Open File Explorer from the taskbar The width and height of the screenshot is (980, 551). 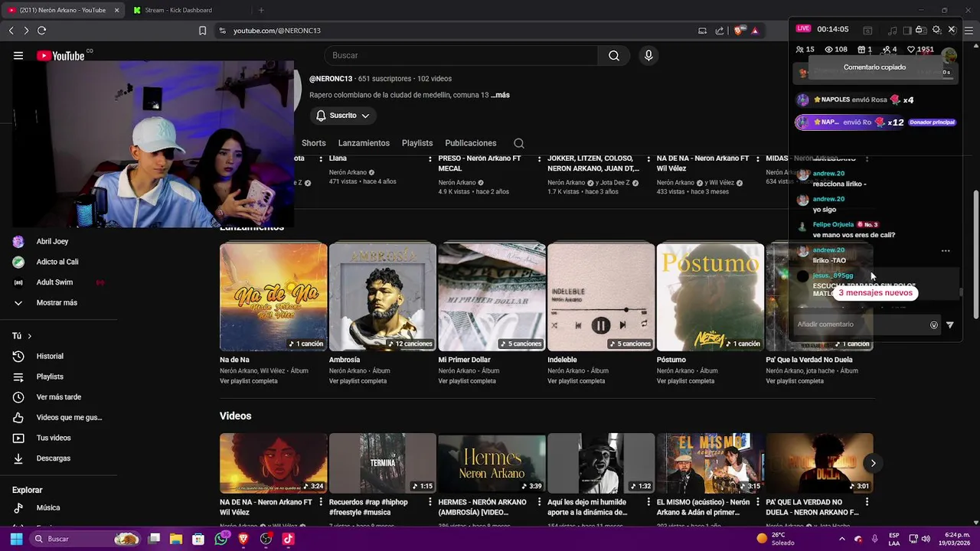point(177,539)
